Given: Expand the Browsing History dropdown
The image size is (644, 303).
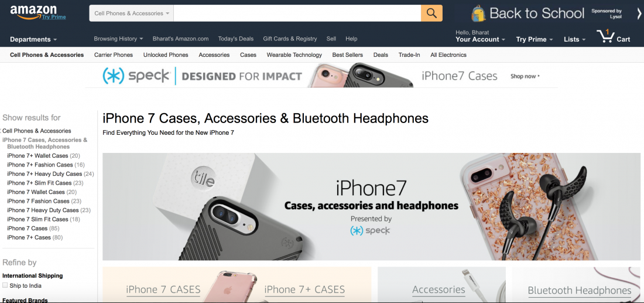Looking at the screenshot, I should (x=118, y=39).
